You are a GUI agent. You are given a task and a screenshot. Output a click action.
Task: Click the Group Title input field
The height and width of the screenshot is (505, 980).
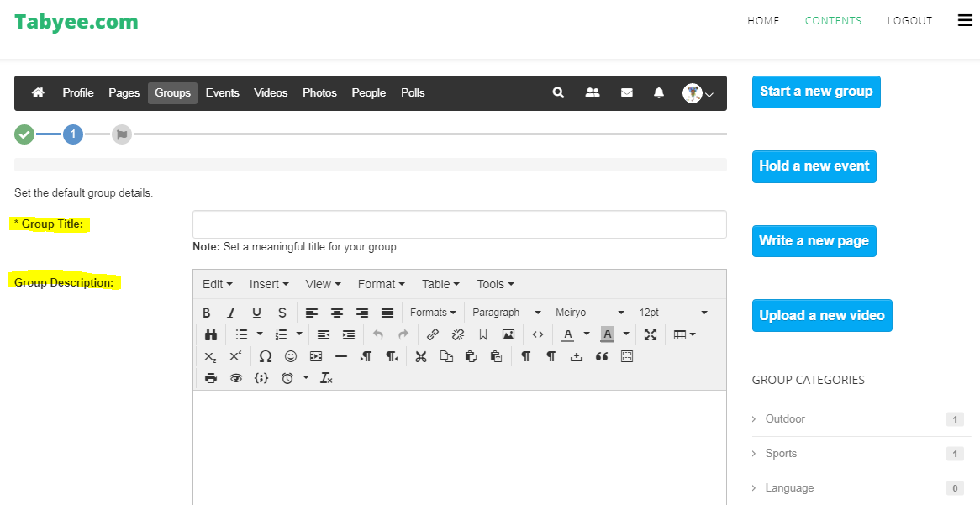click(x=460, y=224)
